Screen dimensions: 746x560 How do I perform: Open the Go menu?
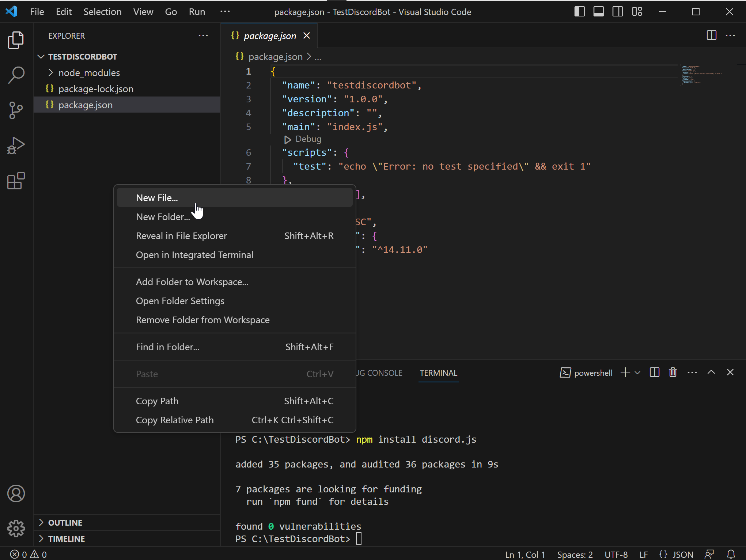pyautogui.click(x=171, y=12)
